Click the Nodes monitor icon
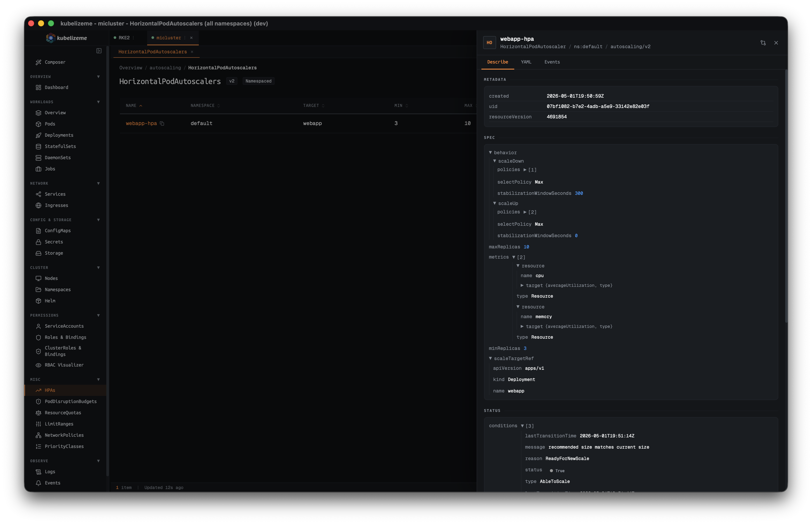This screenshot has width=812, height=524. (x=38, y=278)
